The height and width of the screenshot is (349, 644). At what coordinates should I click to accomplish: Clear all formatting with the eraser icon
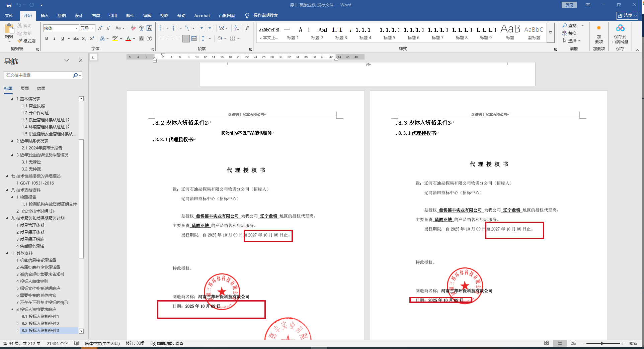coord(133,28)
